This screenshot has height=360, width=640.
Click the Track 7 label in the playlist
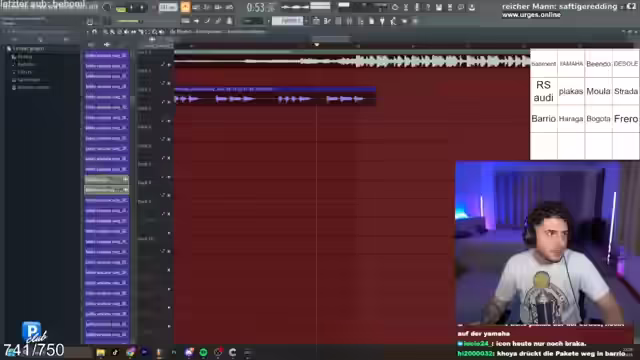pyautogui.click(x=145, y=164)
